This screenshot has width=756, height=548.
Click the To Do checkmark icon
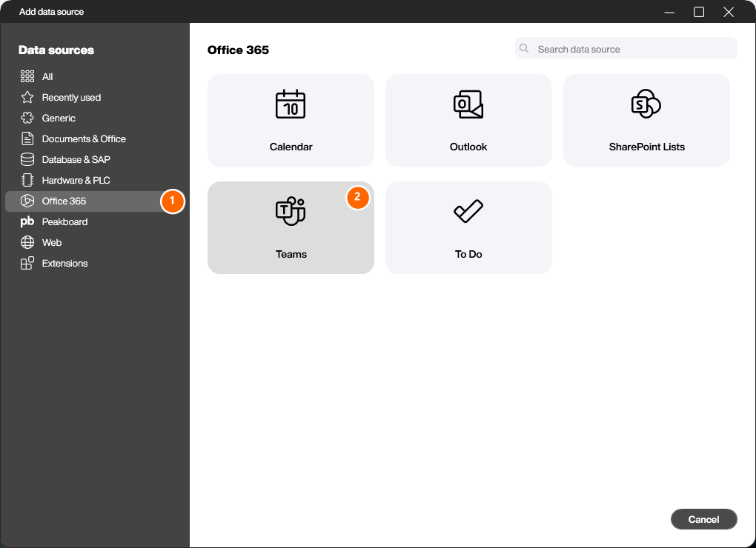pos(468,211)
